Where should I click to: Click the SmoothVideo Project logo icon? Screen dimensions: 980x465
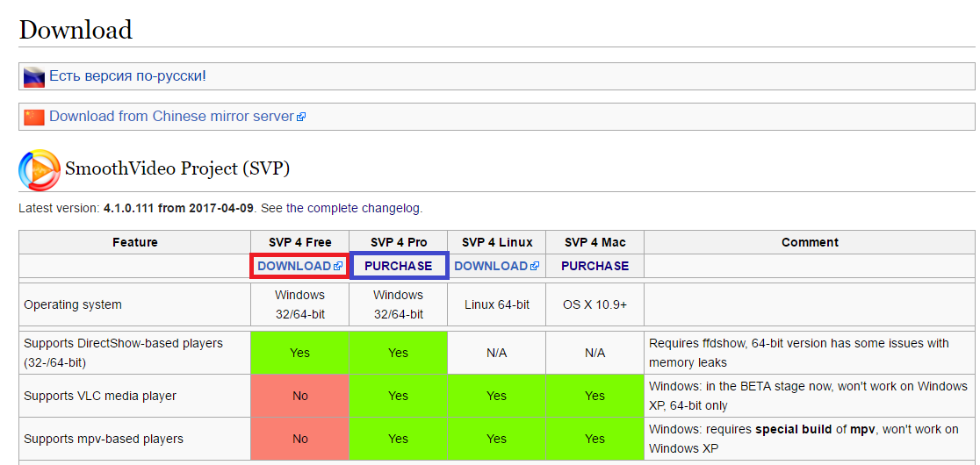(x=40, y=169)
